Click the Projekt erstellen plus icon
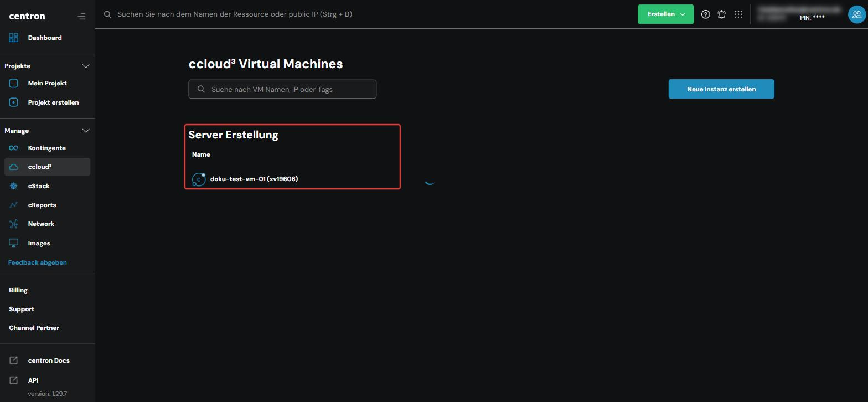Screen dimensions: 868x402 click(x=14, y=102)
